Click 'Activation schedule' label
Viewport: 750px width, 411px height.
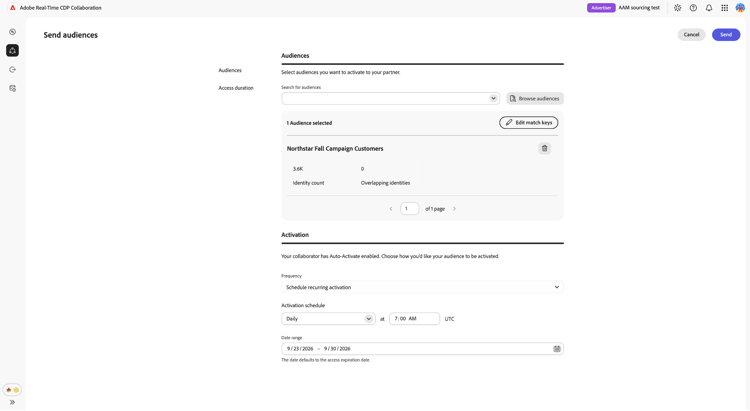pyautogui.click(x=303, y=305)
